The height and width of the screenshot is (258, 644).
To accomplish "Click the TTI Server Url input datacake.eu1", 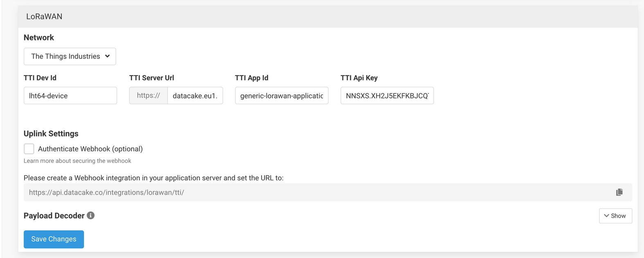I will coord(195,95).
